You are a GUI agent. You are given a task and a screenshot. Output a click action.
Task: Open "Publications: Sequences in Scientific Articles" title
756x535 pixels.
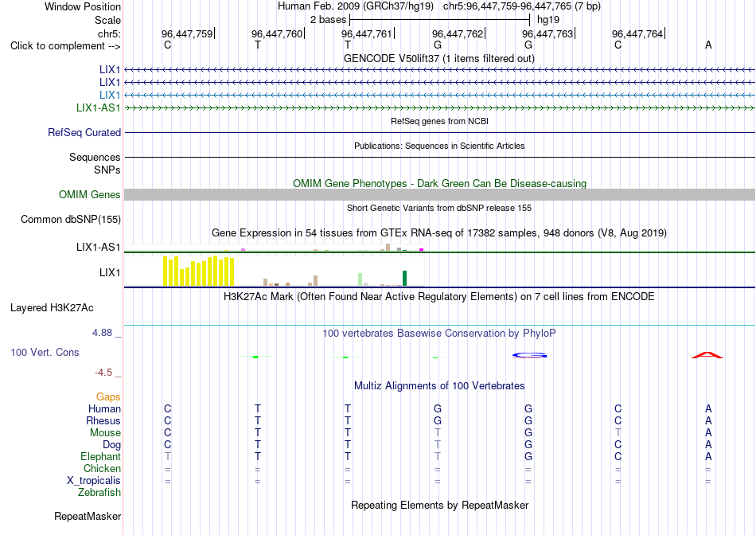point(439,146)
